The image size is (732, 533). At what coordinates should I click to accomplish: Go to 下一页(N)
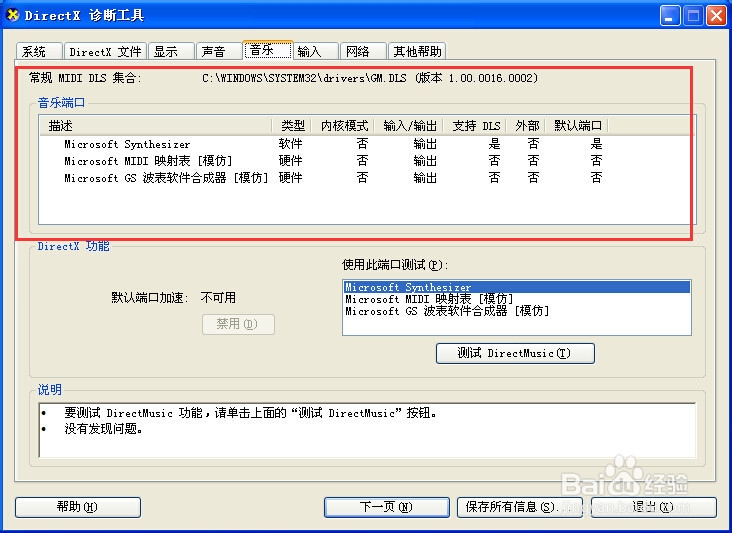[x=387, y=507]
